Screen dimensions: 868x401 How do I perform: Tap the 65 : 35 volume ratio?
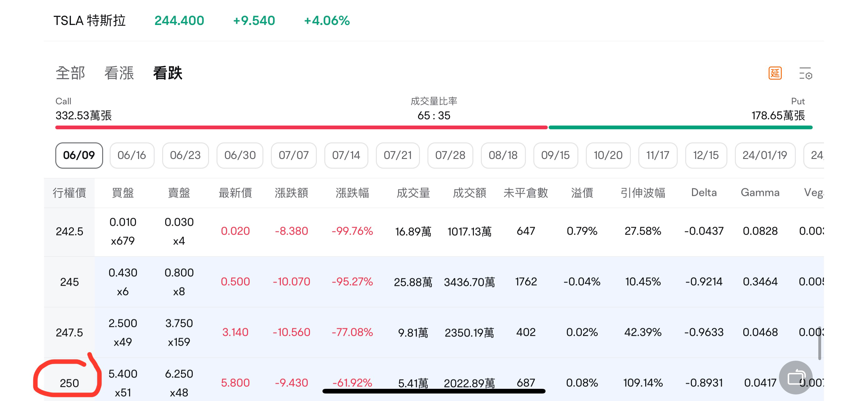[434, 116]
